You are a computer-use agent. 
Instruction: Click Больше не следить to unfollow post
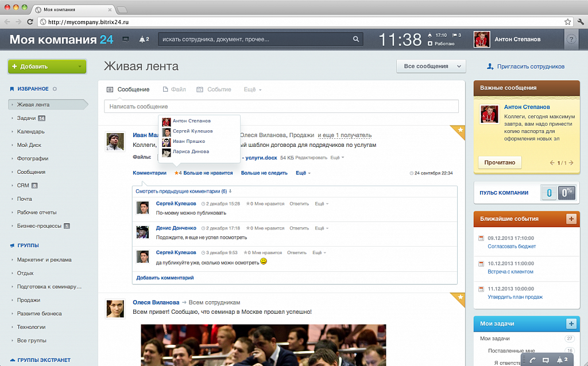click(x=264, y=173)
